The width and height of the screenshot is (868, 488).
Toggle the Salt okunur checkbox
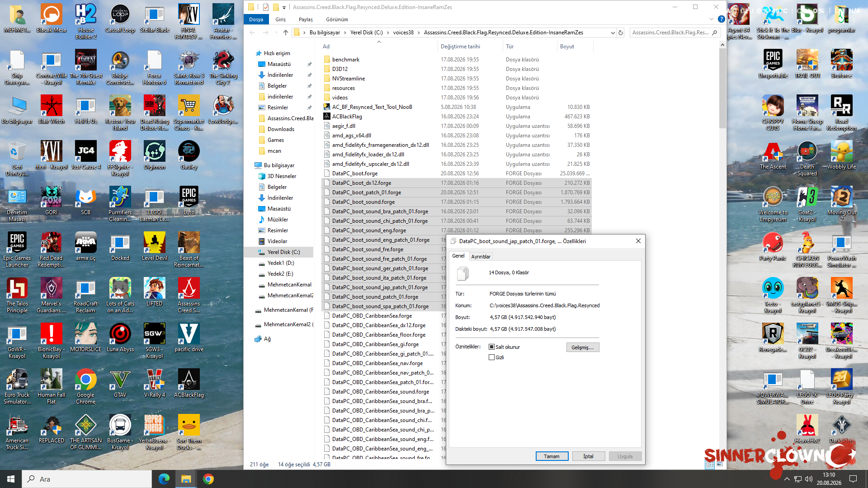491,347
